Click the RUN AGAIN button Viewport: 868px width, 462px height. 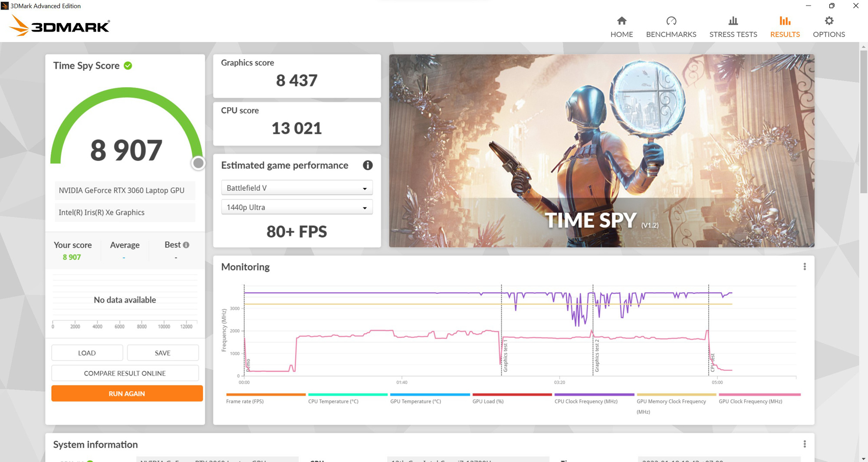[x=127, y=393]
